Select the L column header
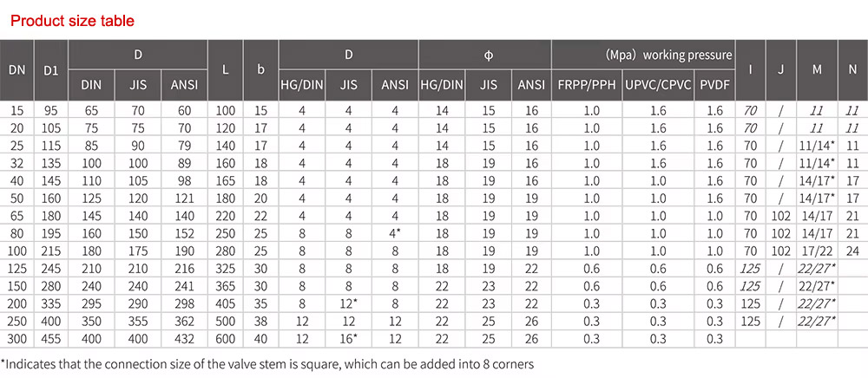 coord(226,69)
